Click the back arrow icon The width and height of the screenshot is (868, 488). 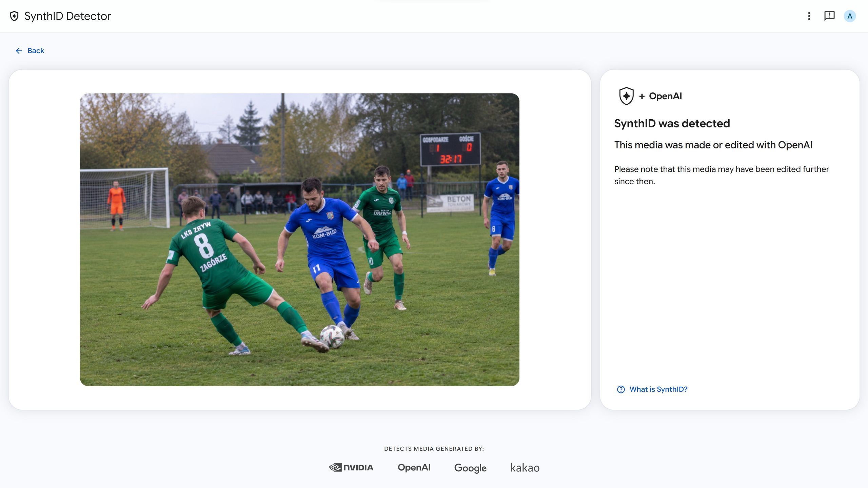click(x=19, y=50)
